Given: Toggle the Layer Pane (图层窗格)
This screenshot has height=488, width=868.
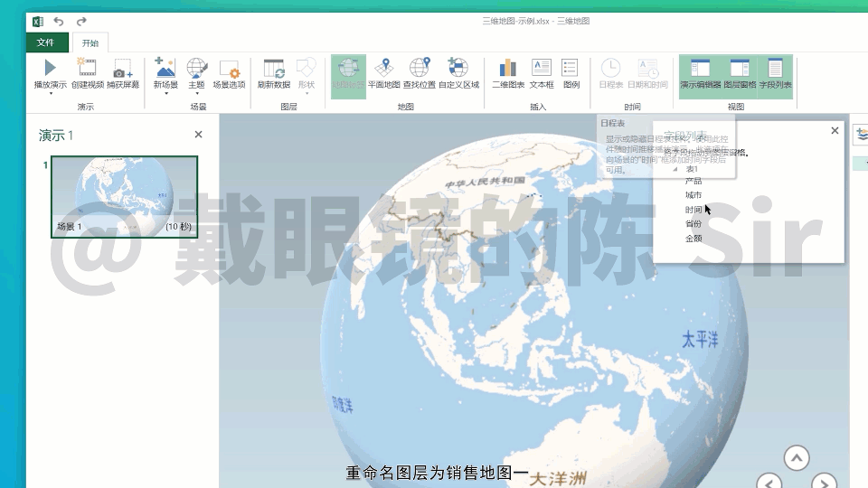Looking at the screenshot, I should coord(740,76).
